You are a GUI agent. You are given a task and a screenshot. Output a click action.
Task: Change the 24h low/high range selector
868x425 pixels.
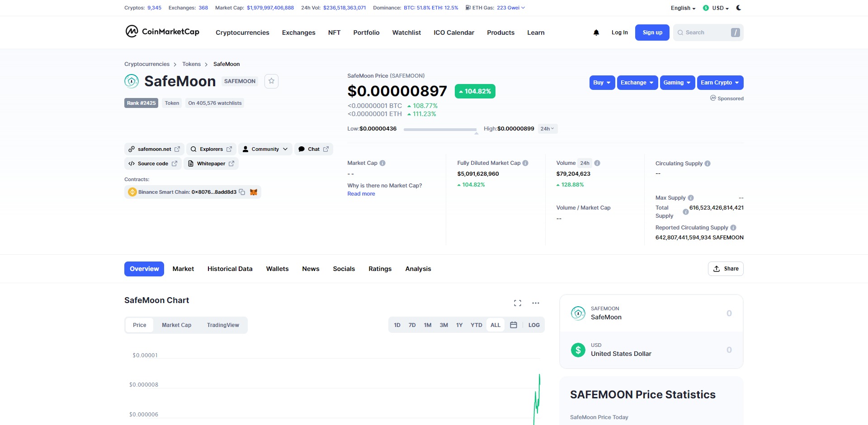547,129
